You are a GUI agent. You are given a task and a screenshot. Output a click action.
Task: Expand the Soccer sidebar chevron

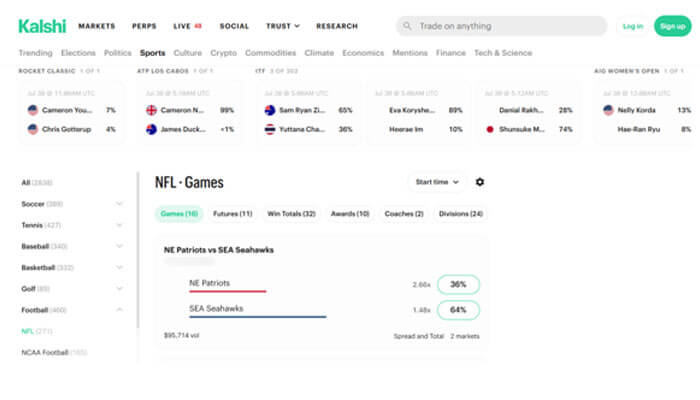point(119,204)
